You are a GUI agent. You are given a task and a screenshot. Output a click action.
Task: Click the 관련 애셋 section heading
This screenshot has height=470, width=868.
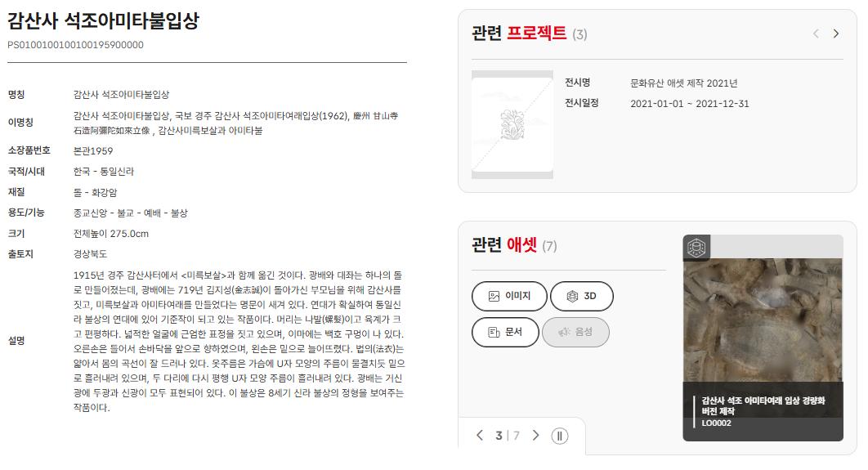504,244
